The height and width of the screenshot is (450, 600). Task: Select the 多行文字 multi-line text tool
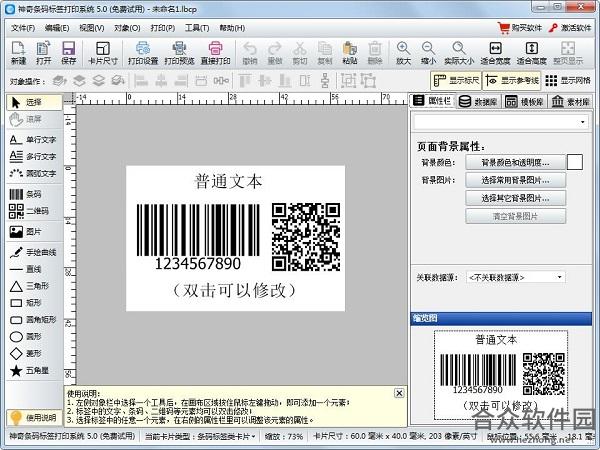pyautogui.click(x=34, y=157)
